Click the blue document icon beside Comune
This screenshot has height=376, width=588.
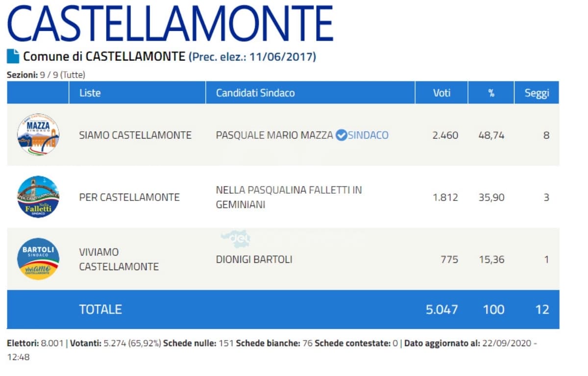pos(13,56)
